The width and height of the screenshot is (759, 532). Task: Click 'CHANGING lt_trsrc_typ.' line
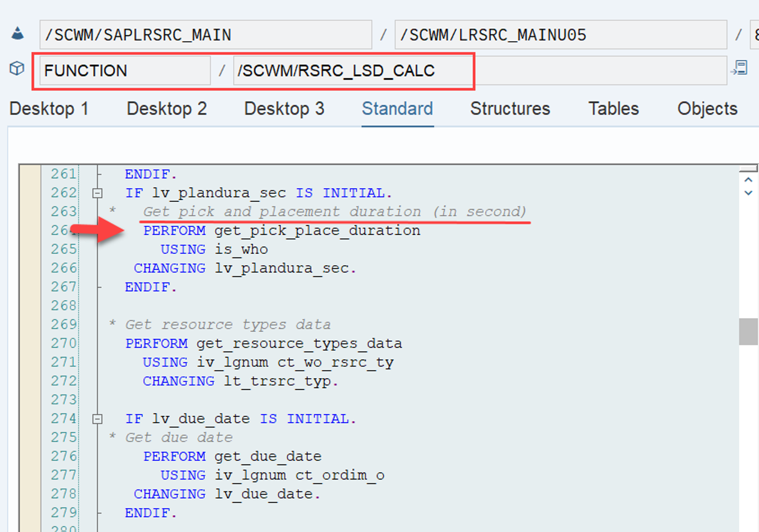tap(241, 381)
